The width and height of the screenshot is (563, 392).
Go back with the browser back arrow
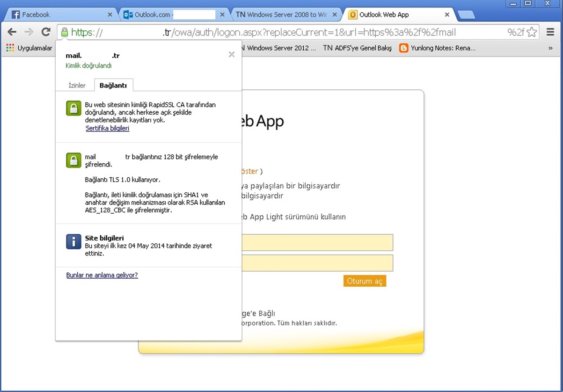pos(12,32)
